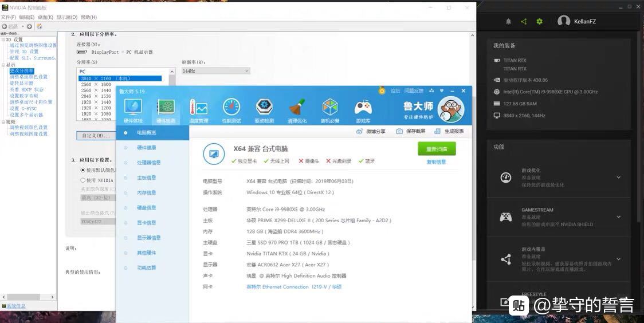Select 3840 × 2160 (本机) resolution
This screenshot has height=323, width=644.
(x=120, y=78)
